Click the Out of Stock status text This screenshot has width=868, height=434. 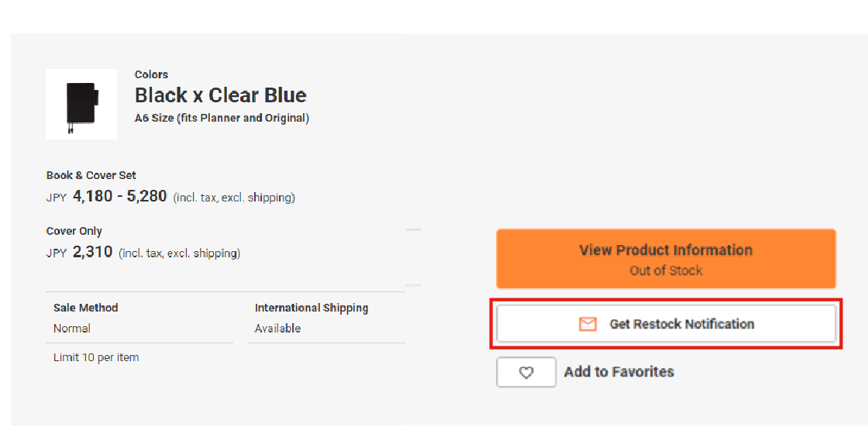point(666,270)
